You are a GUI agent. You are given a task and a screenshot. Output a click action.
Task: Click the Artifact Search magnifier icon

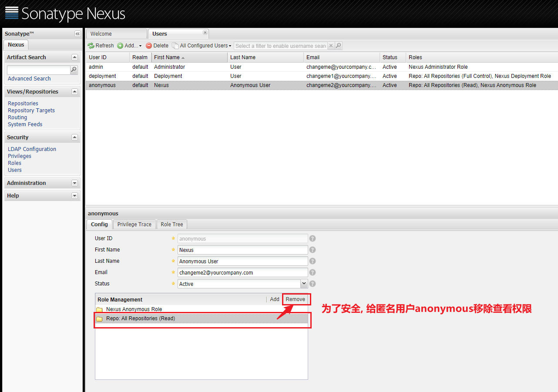(x=74, y=70)
